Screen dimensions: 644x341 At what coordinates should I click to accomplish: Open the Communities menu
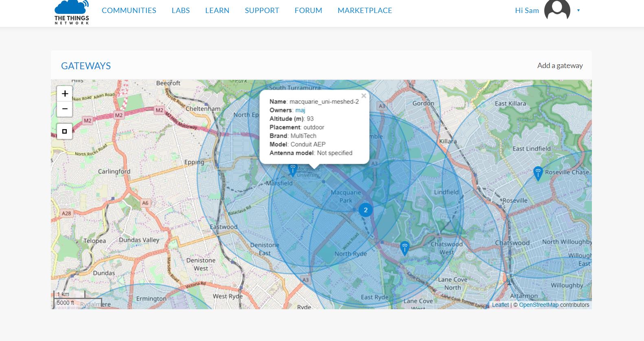[129, 11]
